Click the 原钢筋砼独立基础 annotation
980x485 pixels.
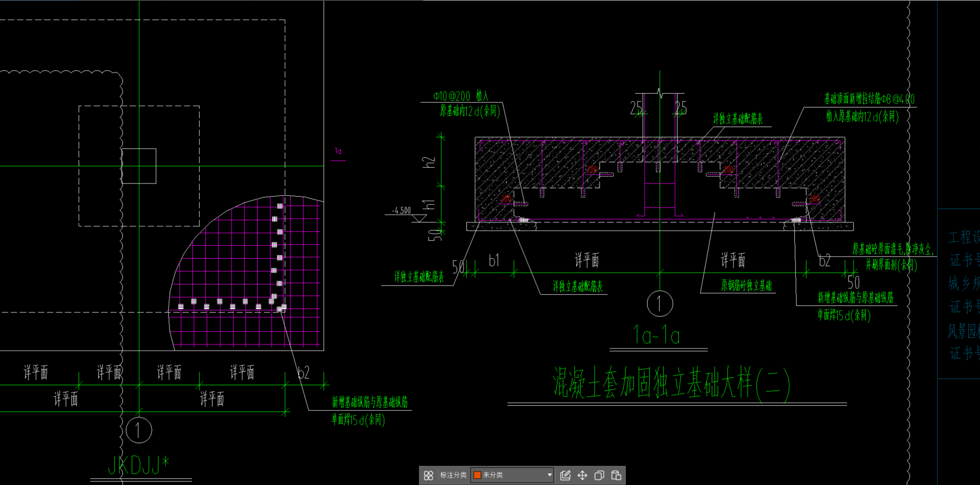[746, 285]
